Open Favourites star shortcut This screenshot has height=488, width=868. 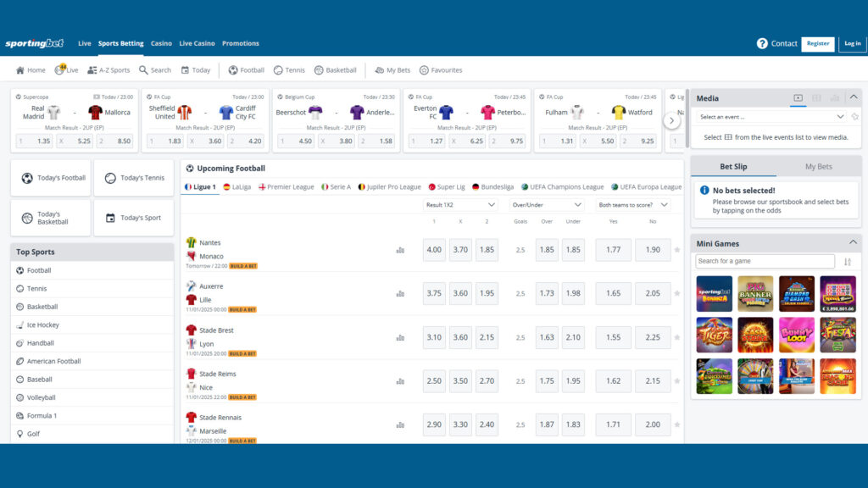[441, 70]
